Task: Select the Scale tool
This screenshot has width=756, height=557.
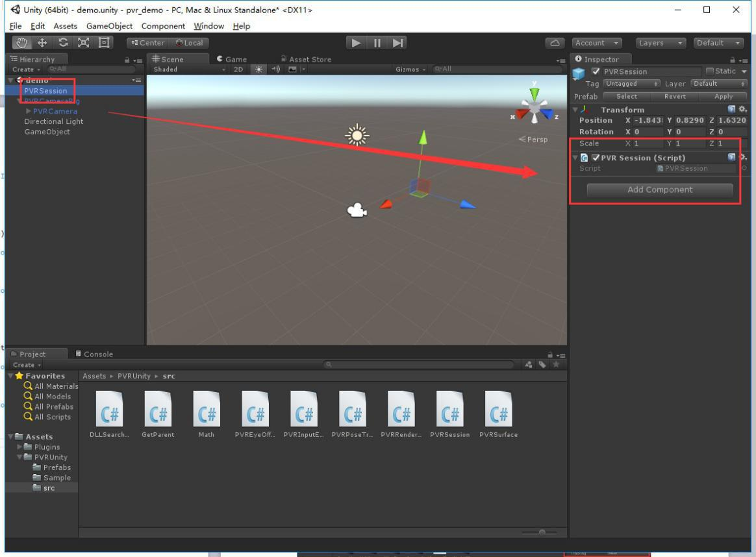Action: pos(83,43)
